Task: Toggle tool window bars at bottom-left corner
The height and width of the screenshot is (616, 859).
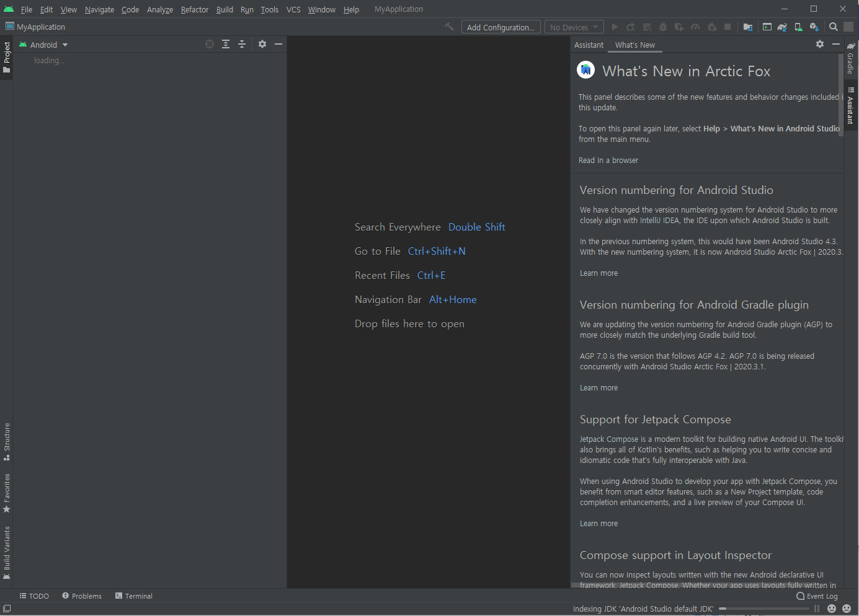Action: [7, 609]
